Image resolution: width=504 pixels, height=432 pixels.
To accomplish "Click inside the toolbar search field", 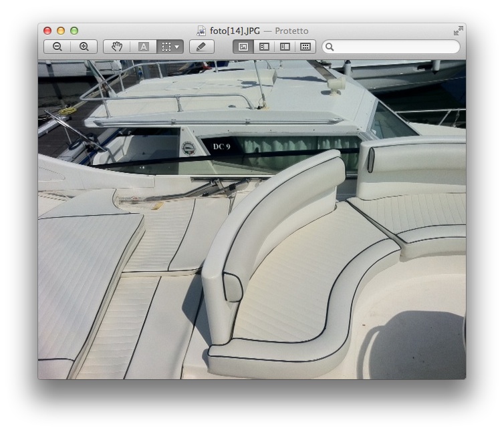I will [x=394, y=47].
